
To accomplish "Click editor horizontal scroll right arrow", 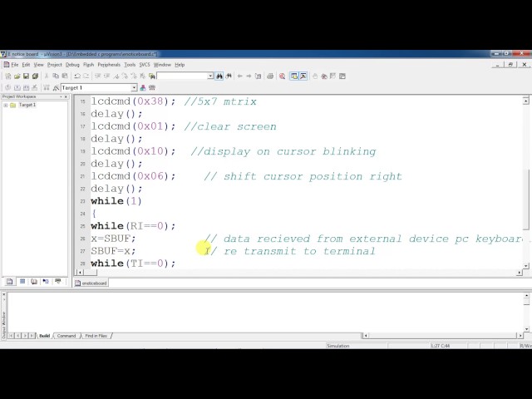I will (520, 273).
